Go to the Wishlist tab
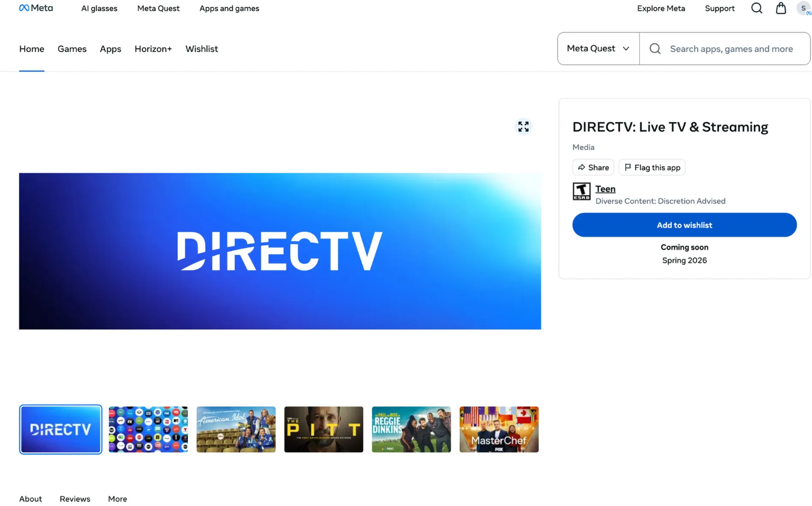The height and width of the screenshot is (506, 812). coord(202,49)
